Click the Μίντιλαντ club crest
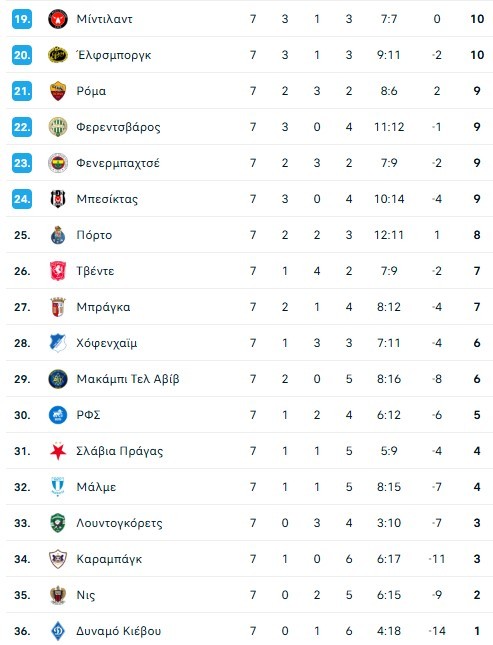 58,19
